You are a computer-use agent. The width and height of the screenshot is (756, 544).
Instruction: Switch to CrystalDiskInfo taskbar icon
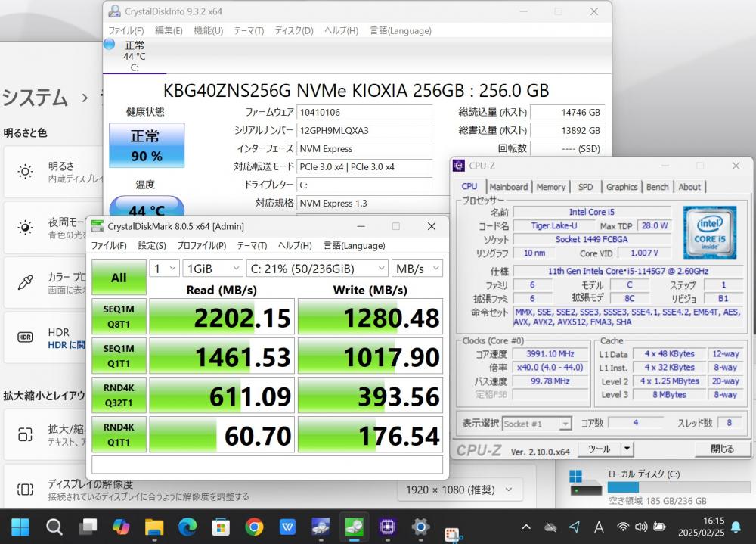pos(321,527)
